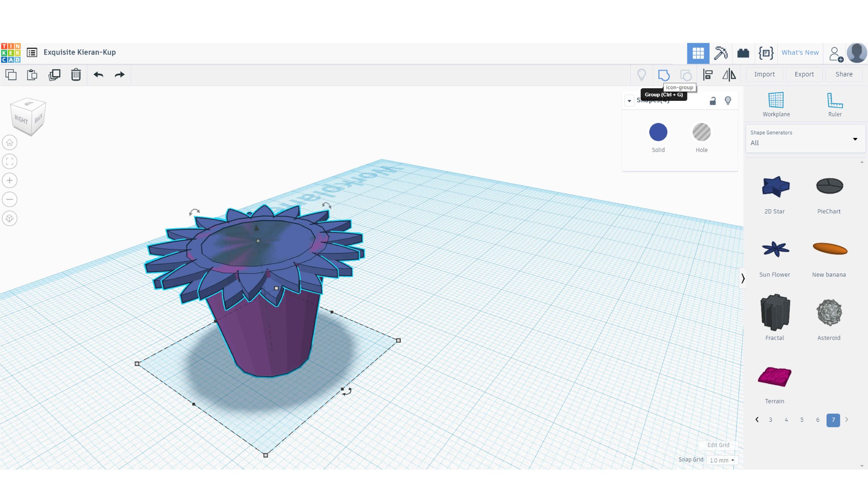This screenshot has width=868, height=488.
Task: Collapse the Shapes inspector panel
Action: [x=629, y=100]
